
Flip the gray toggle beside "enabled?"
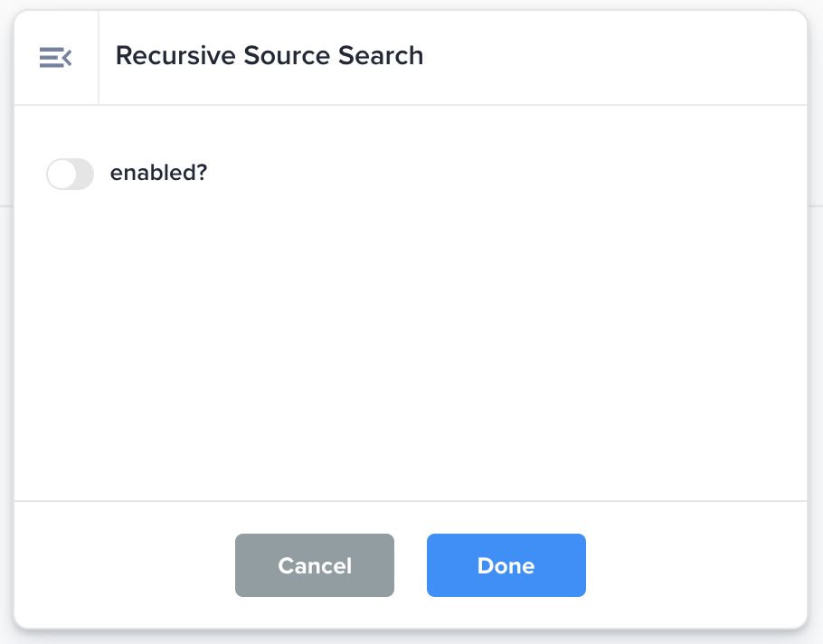click(x=71, y=174)
